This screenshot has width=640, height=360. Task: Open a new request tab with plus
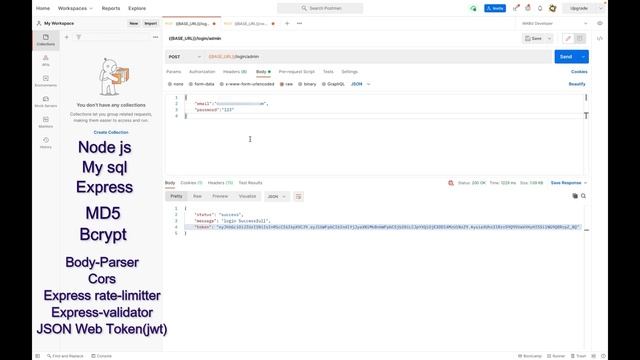click(287, 23)
